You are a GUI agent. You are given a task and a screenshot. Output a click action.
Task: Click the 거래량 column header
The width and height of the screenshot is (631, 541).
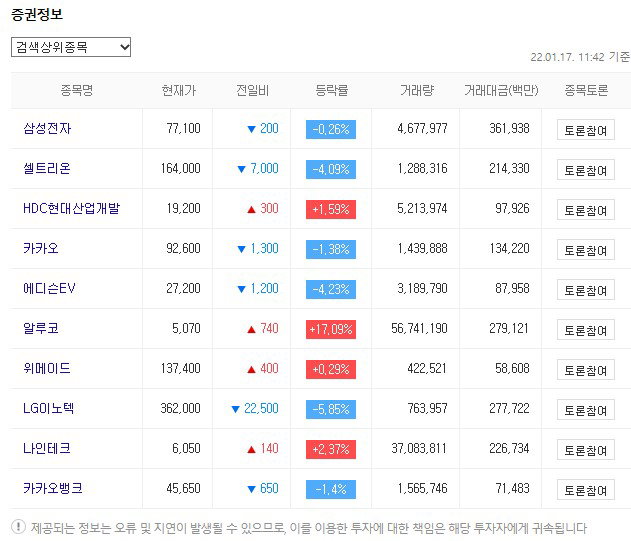point(417,90)
